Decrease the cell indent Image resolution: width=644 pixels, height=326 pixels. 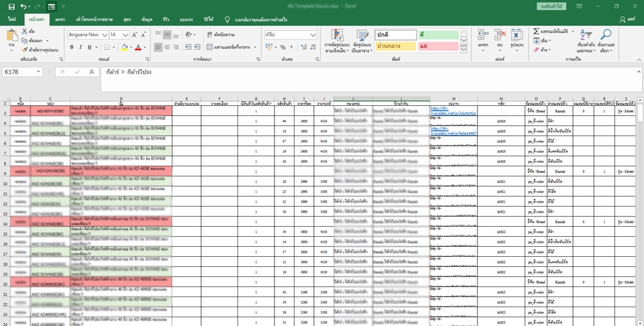point(188,47)
